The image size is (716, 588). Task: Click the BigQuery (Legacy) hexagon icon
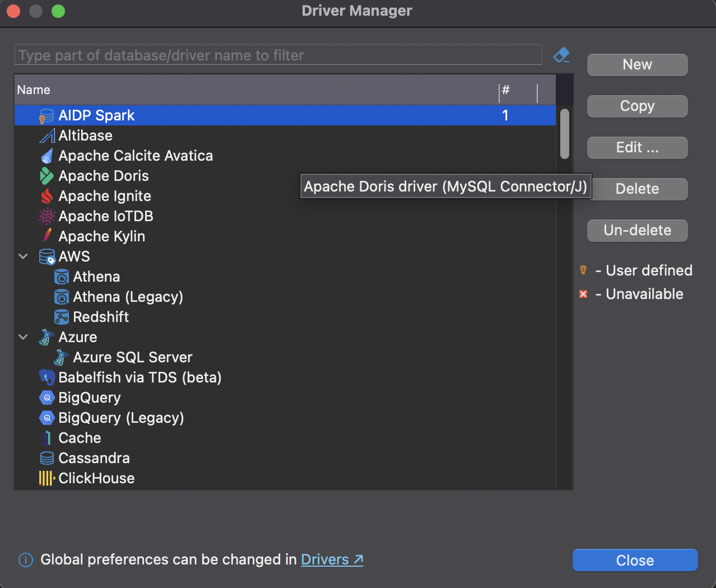pos(47,418)
